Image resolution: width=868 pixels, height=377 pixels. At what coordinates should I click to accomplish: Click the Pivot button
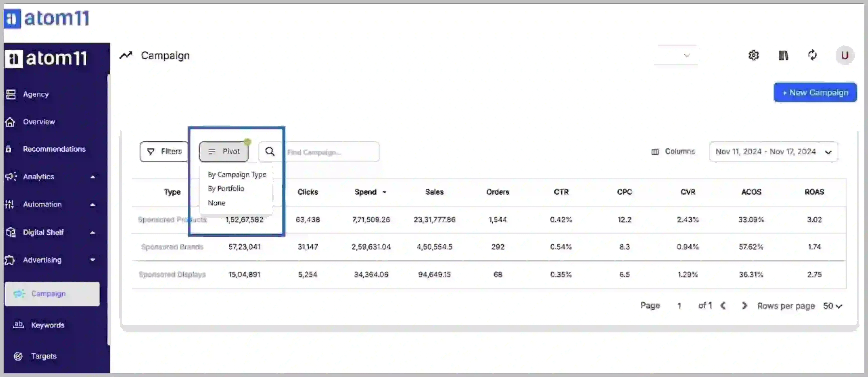click(224, 152)
